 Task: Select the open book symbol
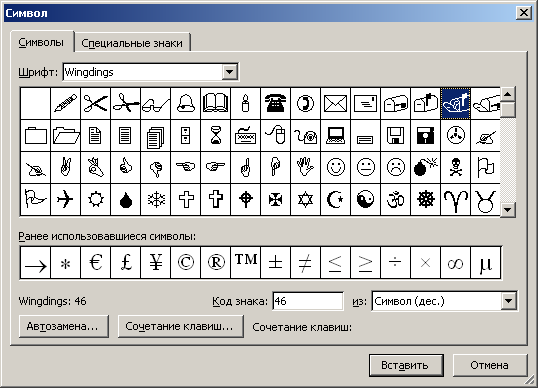coord(216,104)
